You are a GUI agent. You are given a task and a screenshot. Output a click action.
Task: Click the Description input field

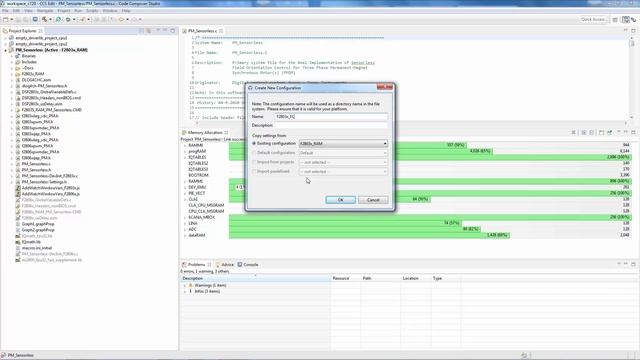point(331,125)
